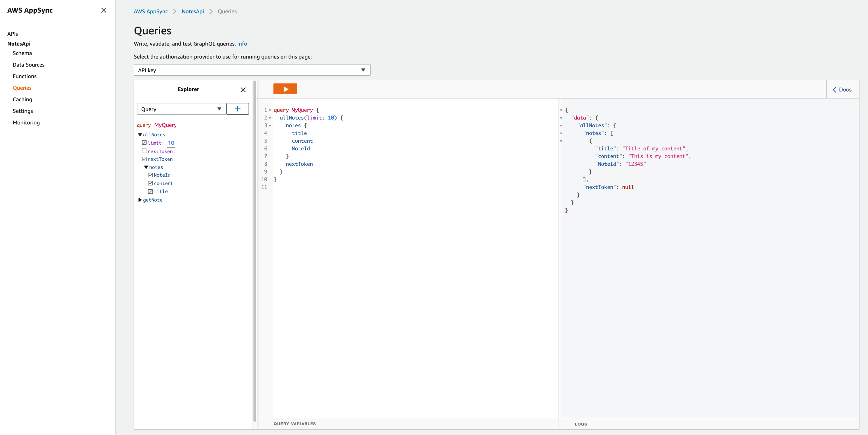Go to the Caching page
Viewport: 868px width, 435px height.
pyautogui.click(x=22, y=100)
